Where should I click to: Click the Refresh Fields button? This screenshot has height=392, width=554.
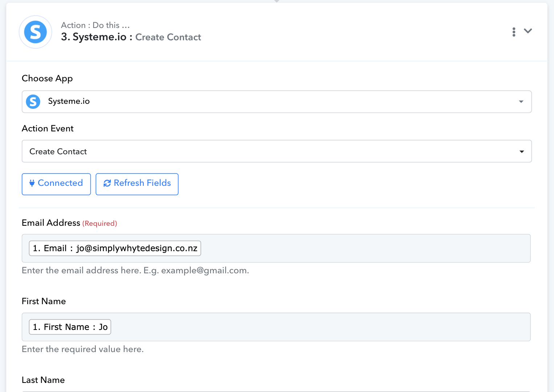tap(137, 184)
